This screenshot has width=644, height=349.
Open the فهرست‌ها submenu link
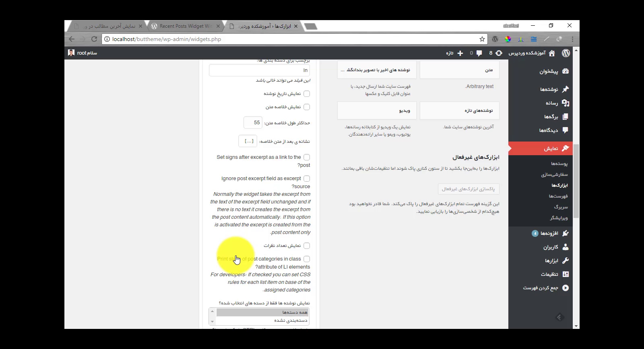(x=558, y=196)
